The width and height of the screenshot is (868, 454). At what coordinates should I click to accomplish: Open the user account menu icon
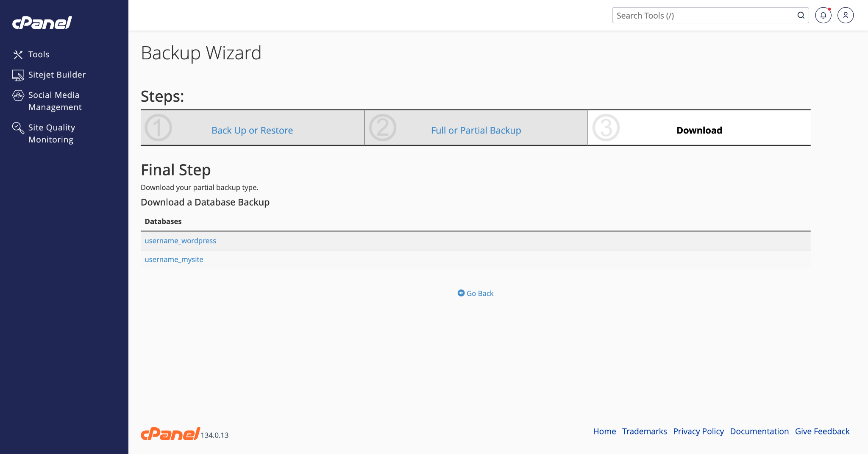click(846, 16)
